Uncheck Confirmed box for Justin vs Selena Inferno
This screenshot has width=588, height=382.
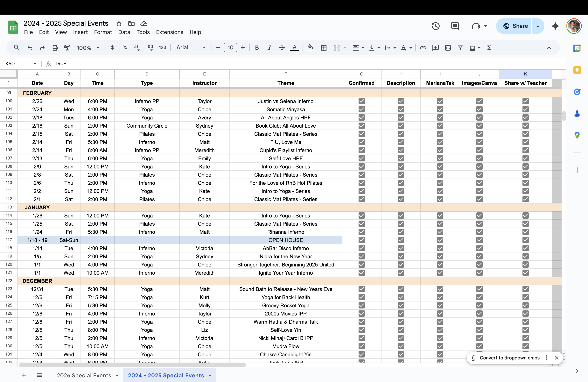tap(361, 101)
